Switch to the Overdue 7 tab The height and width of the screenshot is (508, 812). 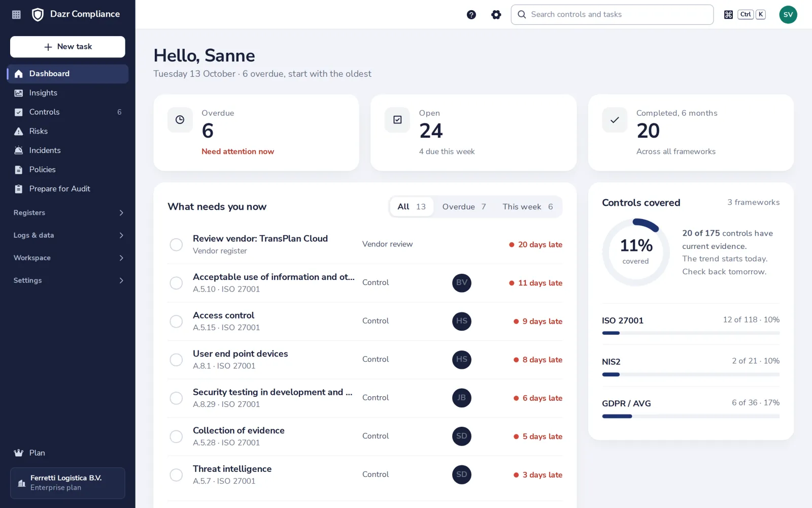[x=464, y=207]
